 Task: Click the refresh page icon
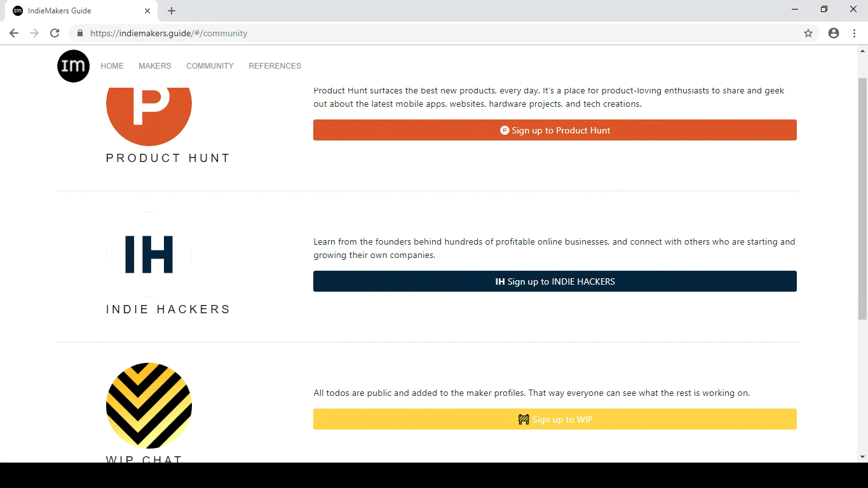pyautogui.click(x=55, y=33)
